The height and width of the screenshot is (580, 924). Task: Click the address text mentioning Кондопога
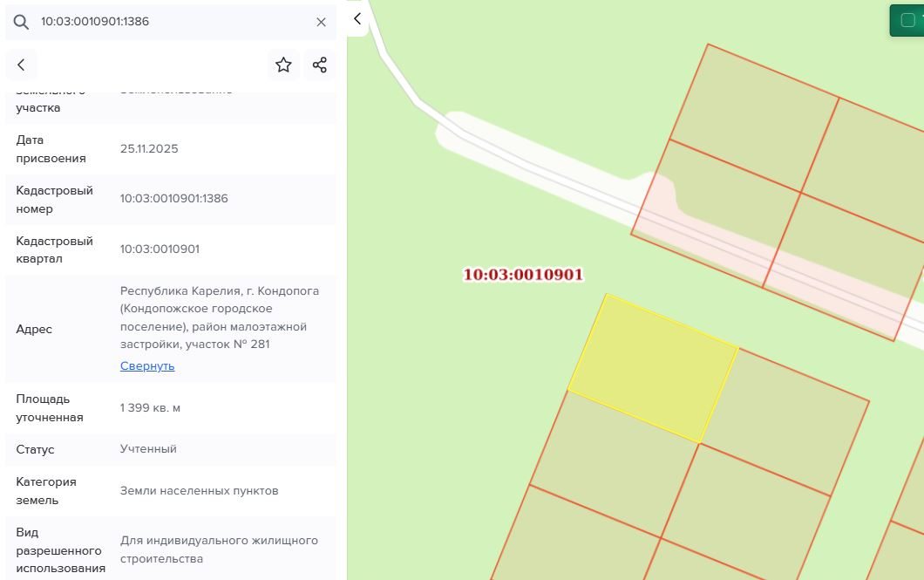click(219, 317)
